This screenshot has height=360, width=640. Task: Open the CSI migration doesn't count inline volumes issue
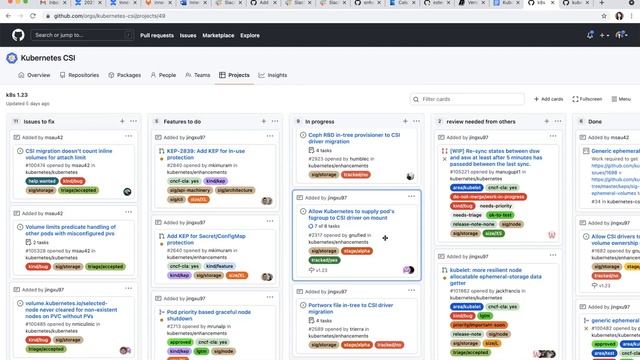pyautogui.click(x=69, y=154)
